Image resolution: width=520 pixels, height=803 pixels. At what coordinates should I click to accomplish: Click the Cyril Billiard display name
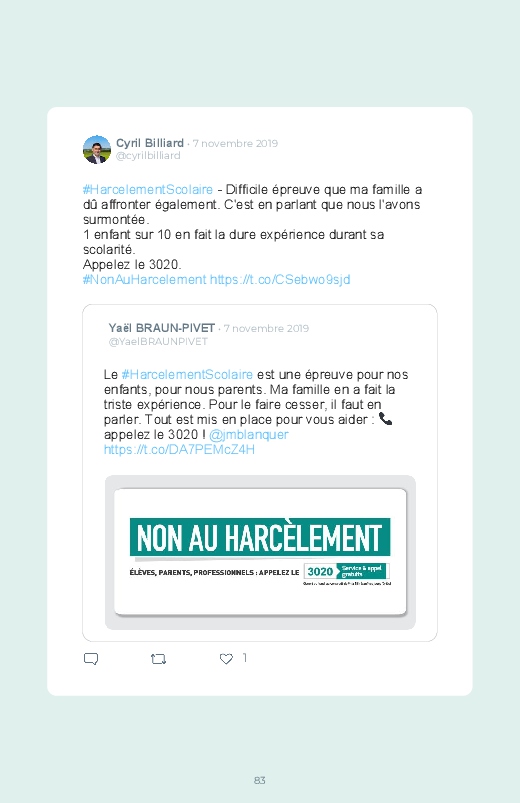point(150,143)
